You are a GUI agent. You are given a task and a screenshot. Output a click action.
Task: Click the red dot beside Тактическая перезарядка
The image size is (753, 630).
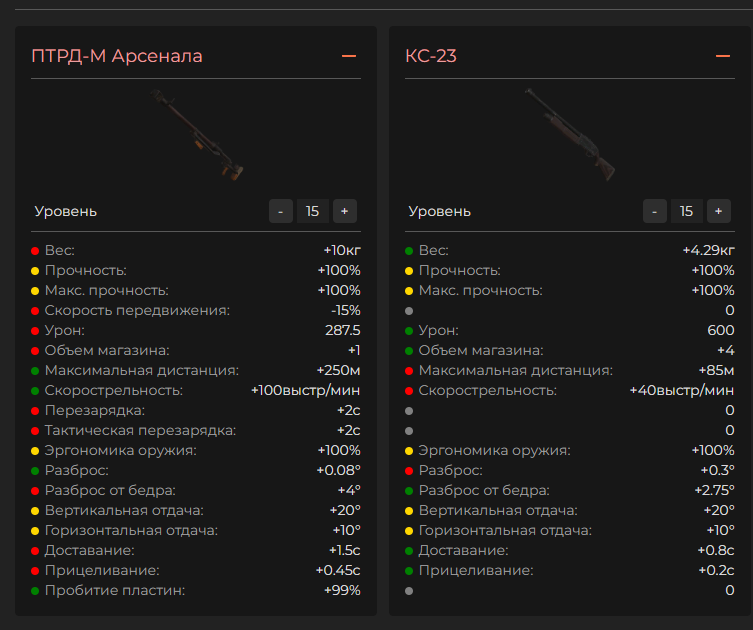pyautogui.click(x=35, y=430)
